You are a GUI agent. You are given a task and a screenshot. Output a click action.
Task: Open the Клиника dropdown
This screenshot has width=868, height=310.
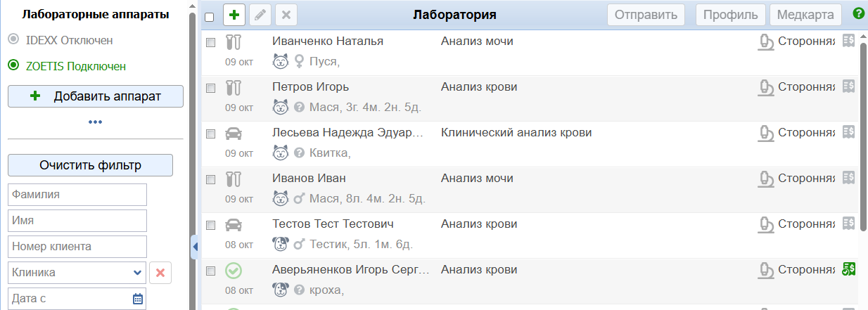click(77, 273)
